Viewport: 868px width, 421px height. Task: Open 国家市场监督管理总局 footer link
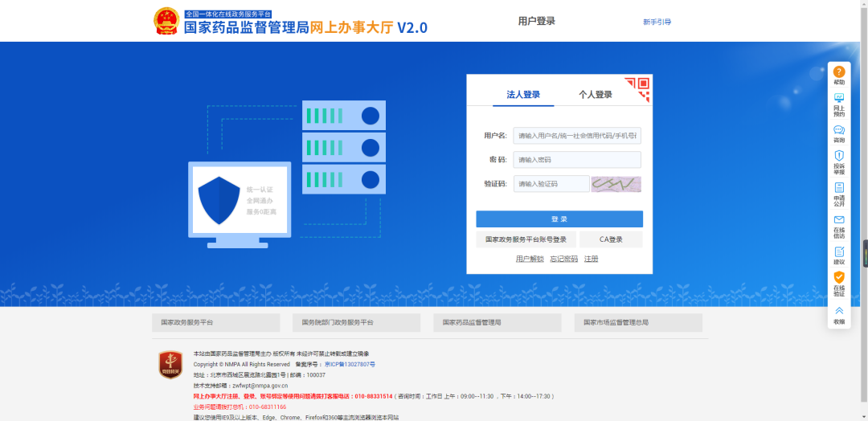[x=638, y=322]
